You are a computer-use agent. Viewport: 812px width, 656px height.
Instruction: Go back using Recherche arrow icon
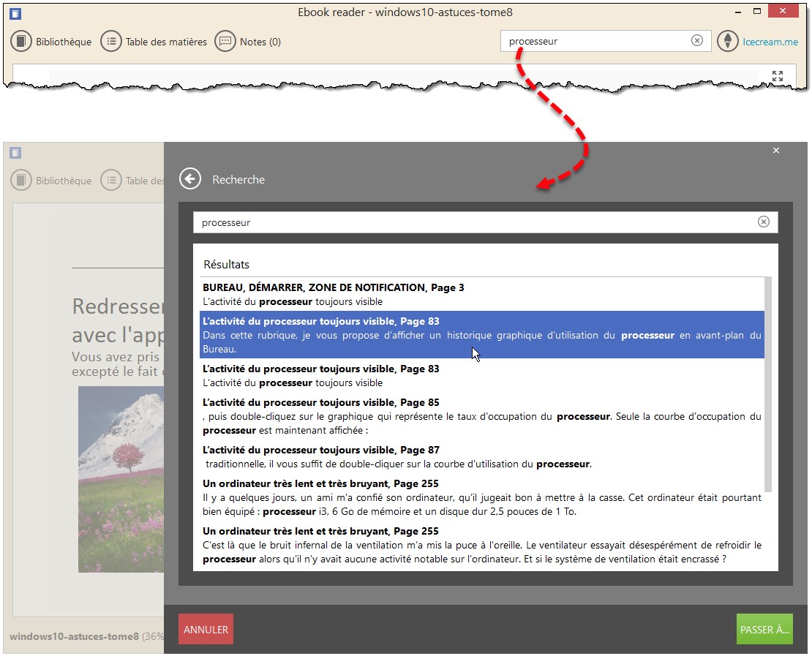[x=190, y=179]
